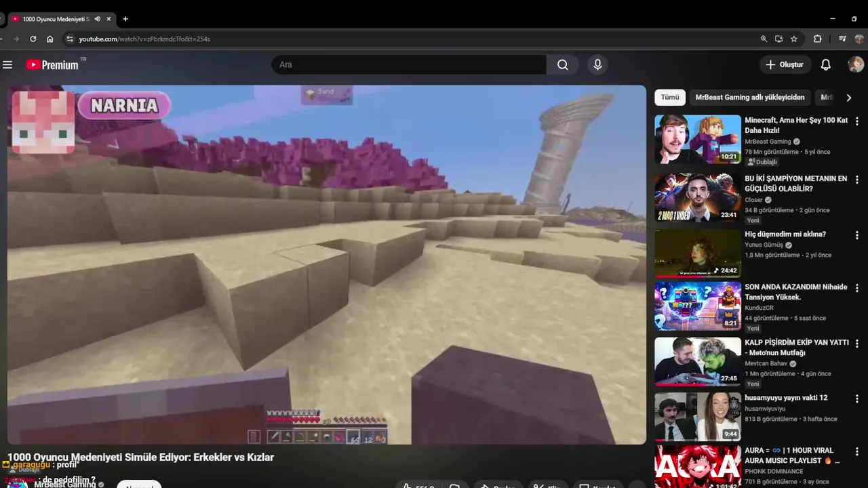868x488 pixels.
Task: Open the YouTube account avatar menu
Action: 856,64
